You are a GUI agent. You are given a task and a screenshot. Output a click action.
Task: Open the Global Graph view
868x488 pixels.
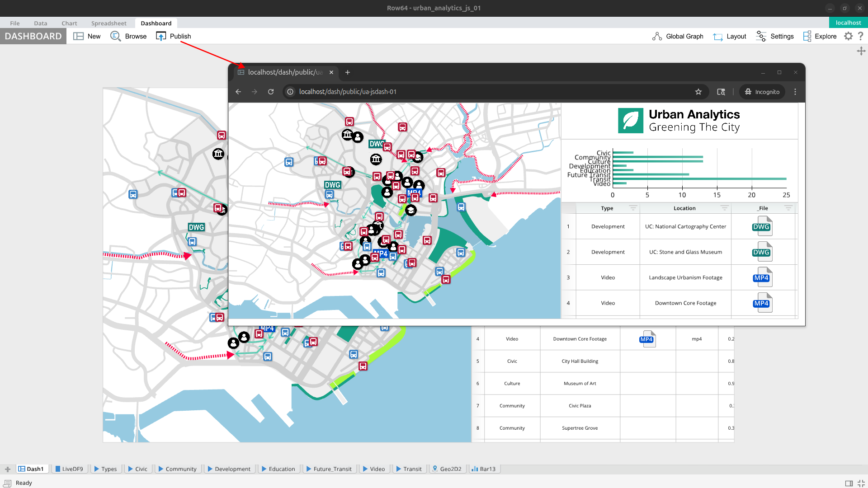pos(678,36)
